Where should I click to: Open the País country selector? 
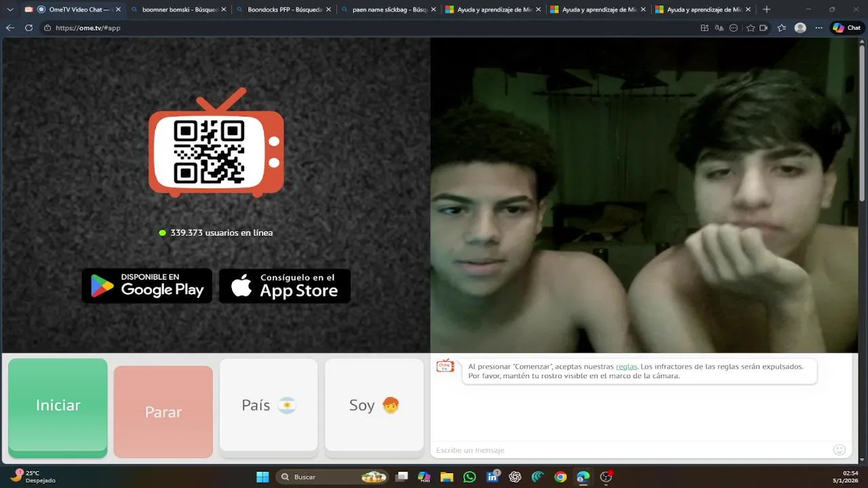269,405
